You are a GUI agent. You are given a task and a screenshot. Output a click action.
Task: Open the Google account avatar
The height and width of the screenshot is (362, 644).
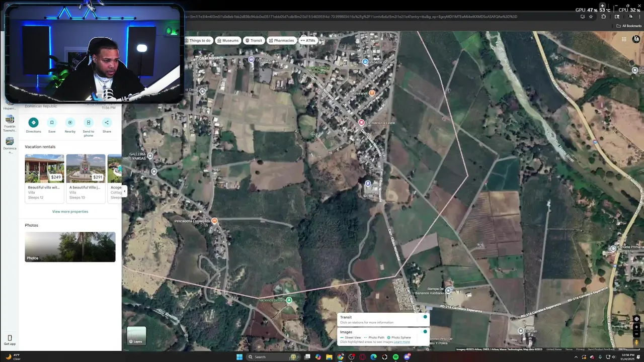636,39
